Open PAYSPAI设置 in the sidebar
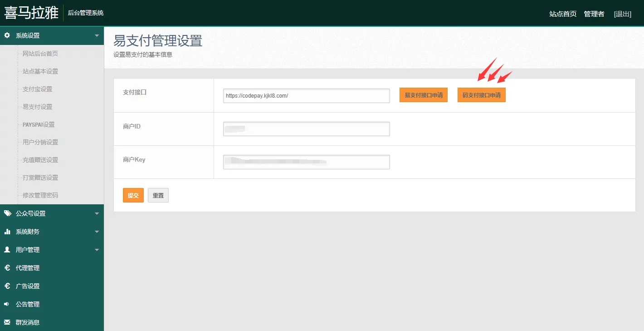The width and height of the screenshot is (644, 331). click(39, 124)
